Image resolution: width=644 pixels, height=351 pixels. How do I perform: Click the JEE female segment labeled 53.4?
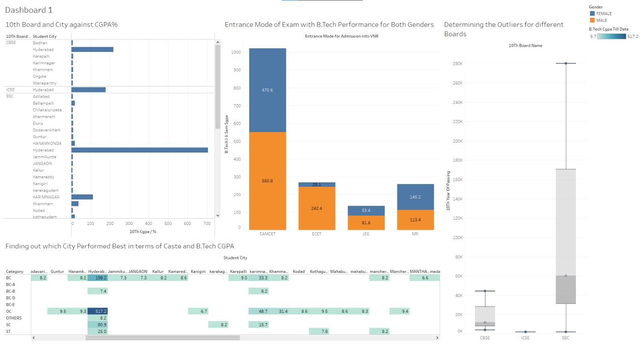coord(366,211)
